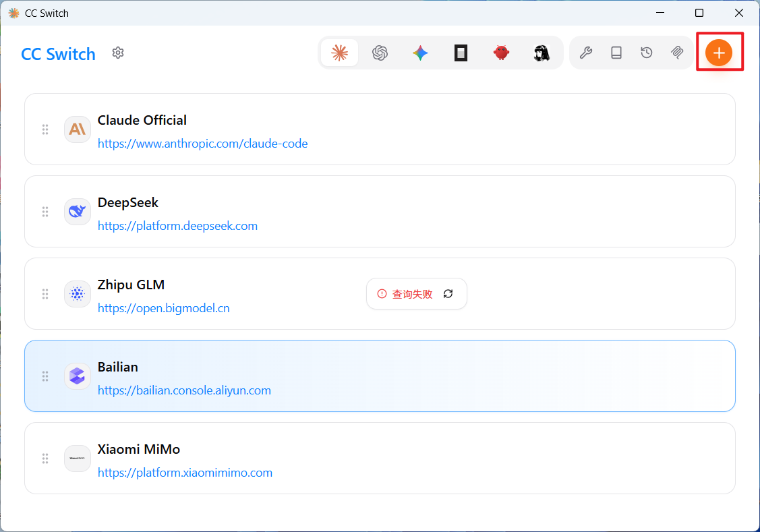Click the Bailian drag handle
760x532 pixels.
45,376
